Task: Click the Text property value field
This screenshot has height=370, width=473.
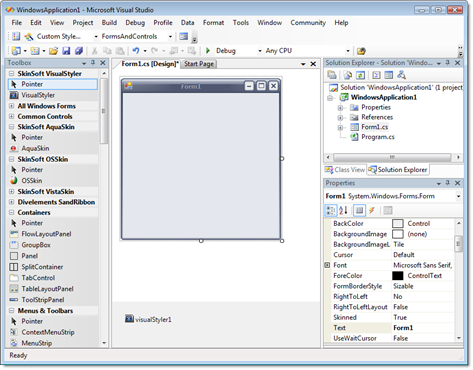Action: point(423,328)
